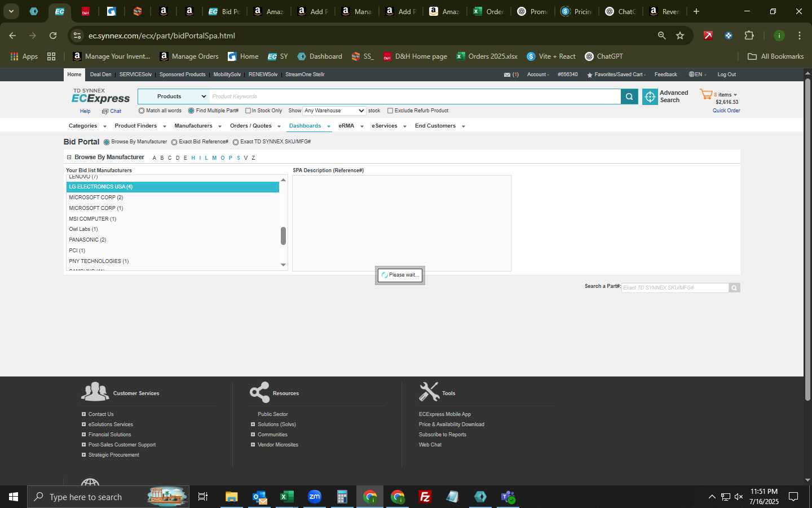Launch Excel from the taskbar
Image resolution: width=812 pixels, height=508 pixels.
tap(286, 497)
